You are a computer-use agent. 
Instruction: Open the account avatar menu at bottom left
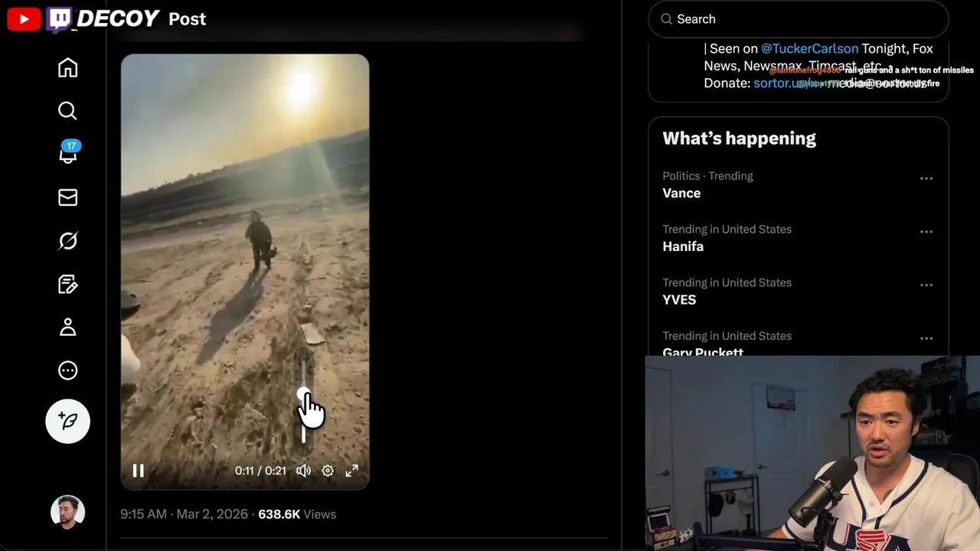(67, 513)
